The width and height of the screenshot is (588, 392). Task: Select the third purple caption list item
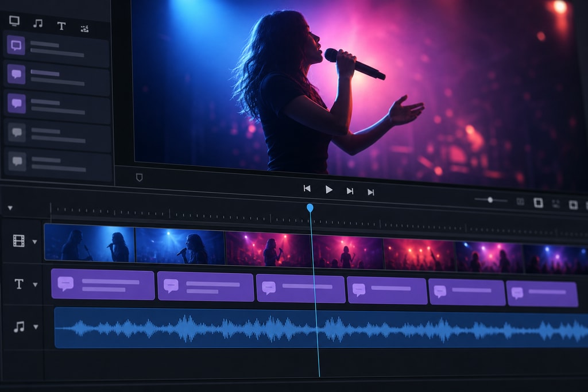pos(57,105)
